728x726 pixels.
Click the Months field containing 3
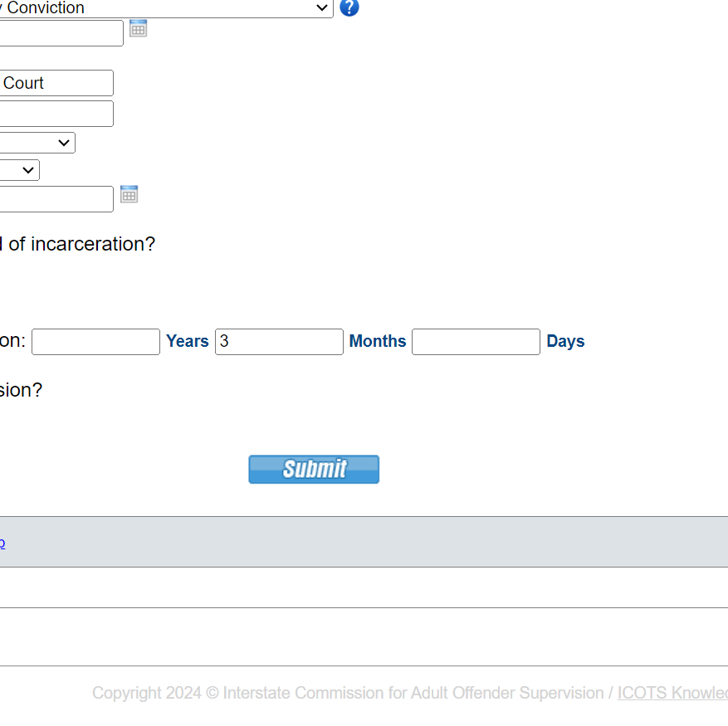[x=279, y=342]
